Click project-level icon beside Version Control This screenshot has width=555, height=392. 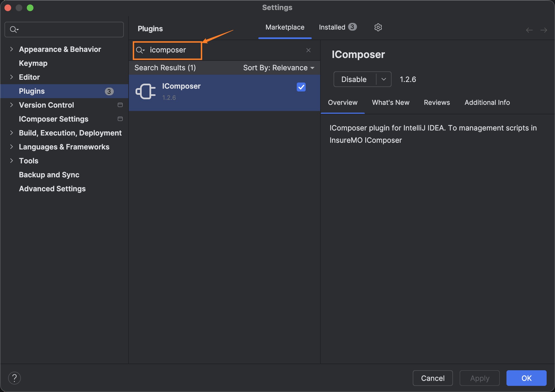click(x=120, y=105)
